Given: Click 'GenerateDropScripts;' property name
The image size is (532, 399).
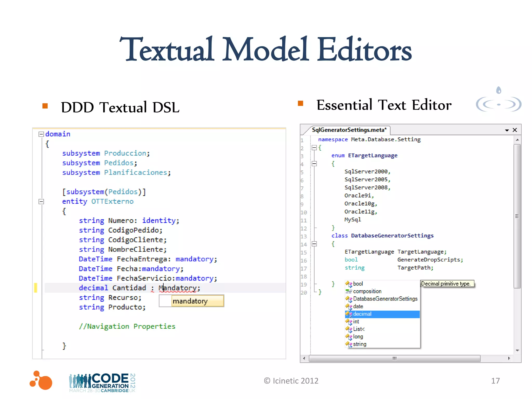Looking at the screenshot, I should point(430,260).
